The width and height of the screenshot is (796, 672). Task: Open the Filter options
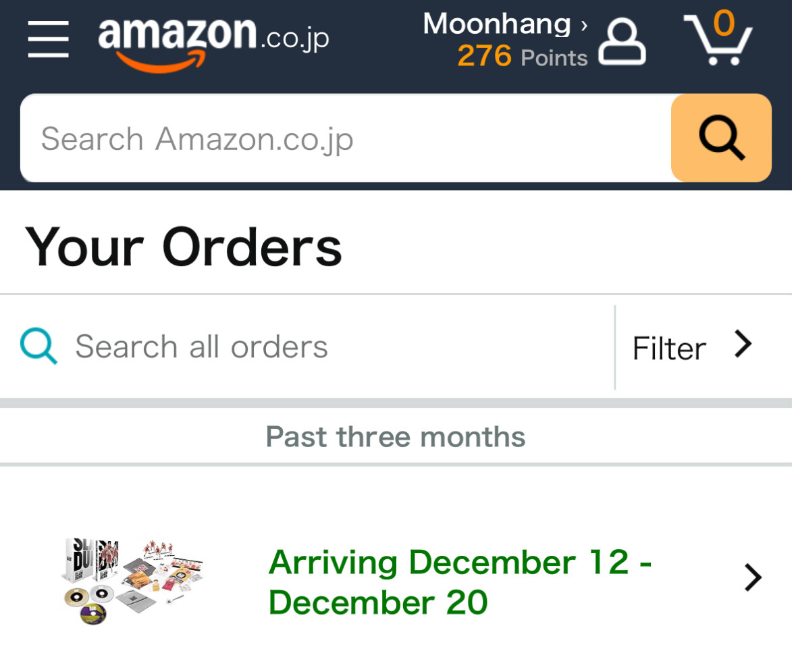click(x=669, y=348)
